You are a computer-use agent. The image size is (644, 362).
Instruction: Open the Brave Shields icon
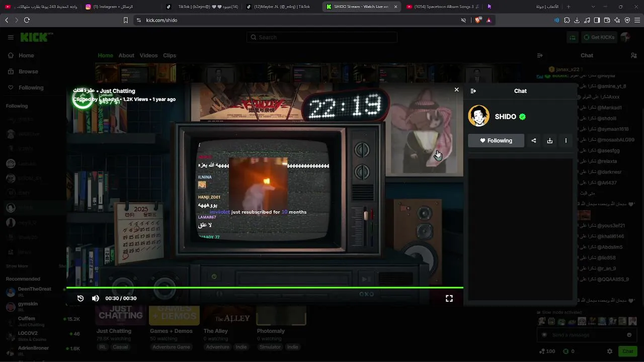click(478, 20)
